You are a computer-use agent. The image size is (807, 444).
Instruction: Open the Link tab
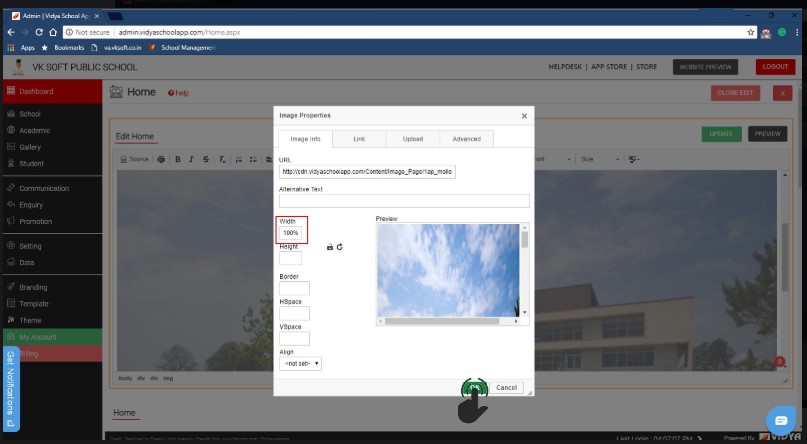click(x=359, y=139)
